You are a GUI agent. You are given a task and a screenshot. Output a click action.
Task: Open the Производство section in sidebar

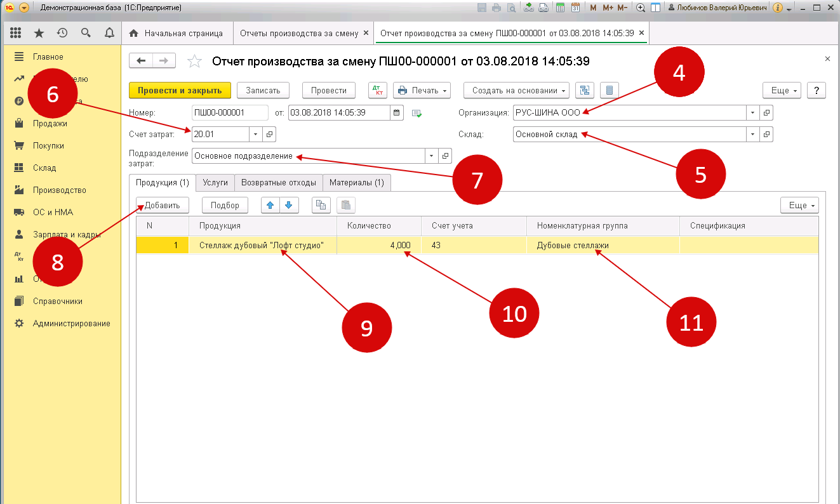pyautogui.click(x=62, y=190)
